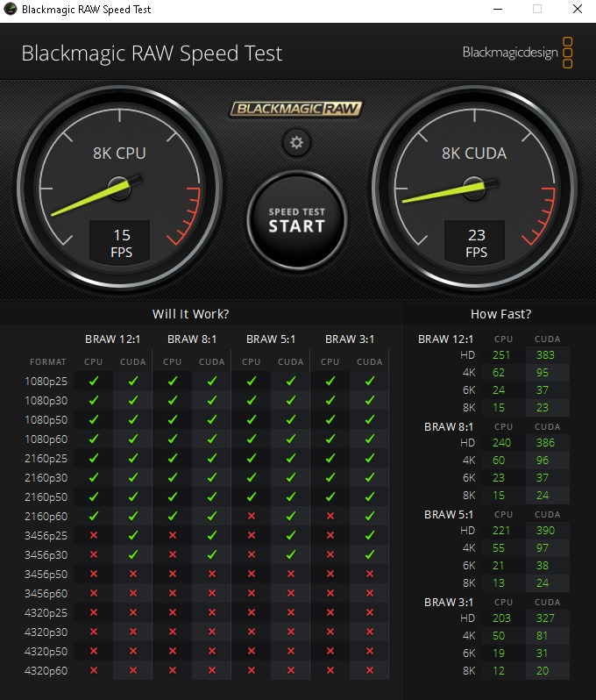Click the 2160p60 row label
596x700 pixels.
coord(46,516)
